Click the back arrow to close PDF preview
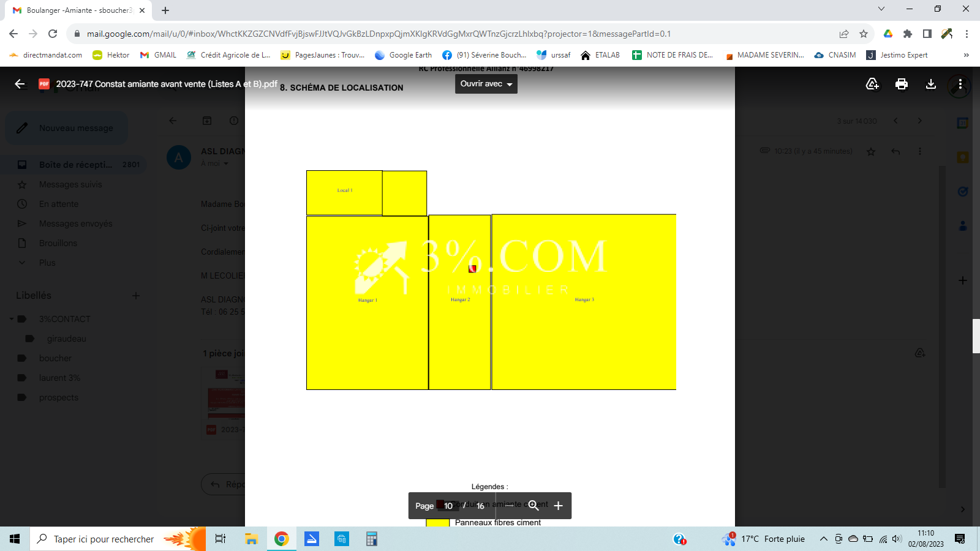 (20, 84)
